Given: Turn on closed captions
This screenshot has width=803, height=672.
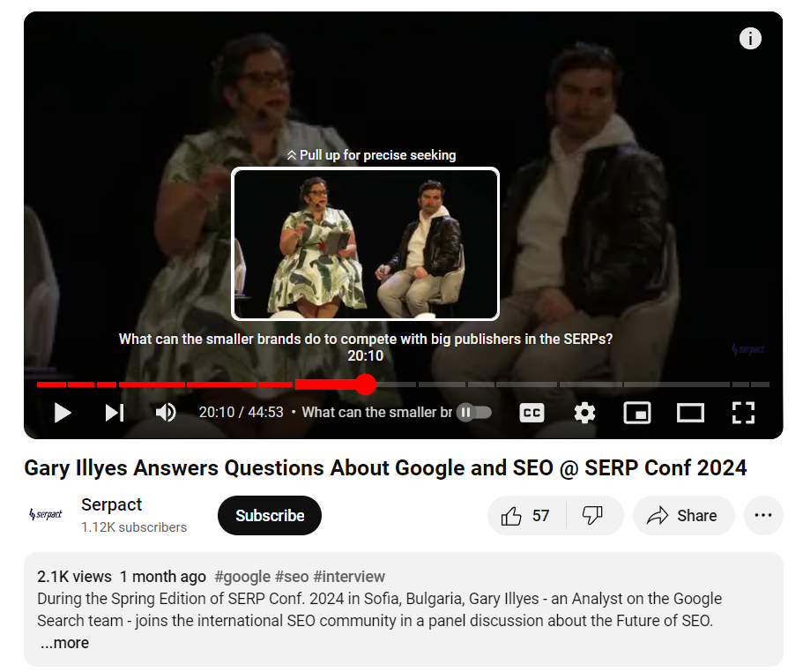Looking at the screenshot, I should pos(532,413).
